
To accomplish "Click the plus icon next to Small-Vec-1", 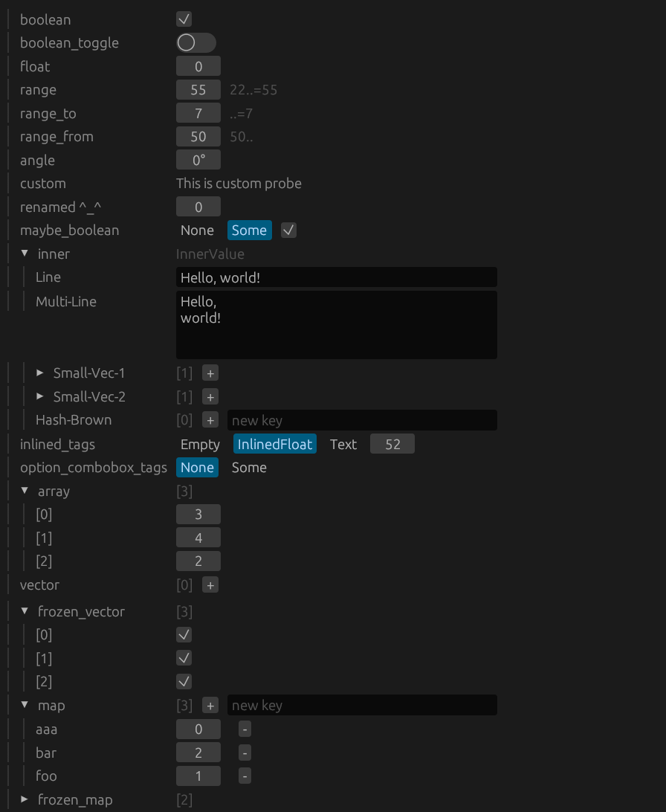I will pyautogui.click(x=210, y=373).
